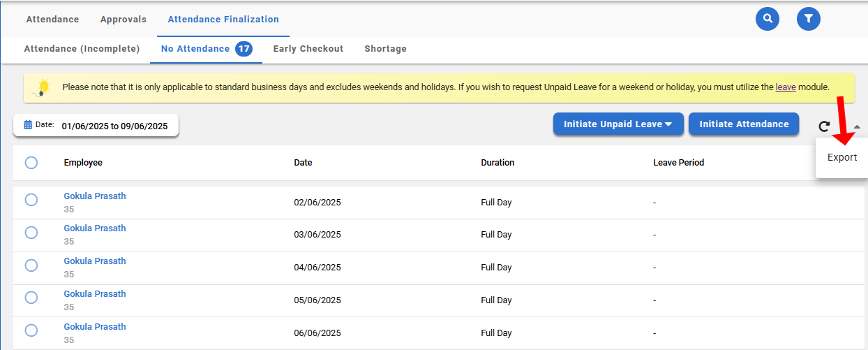Image resolution: width=868 pixels, height=350 pixels.
Task: Choose Export from the popup menu
Action: click(841, 158)
